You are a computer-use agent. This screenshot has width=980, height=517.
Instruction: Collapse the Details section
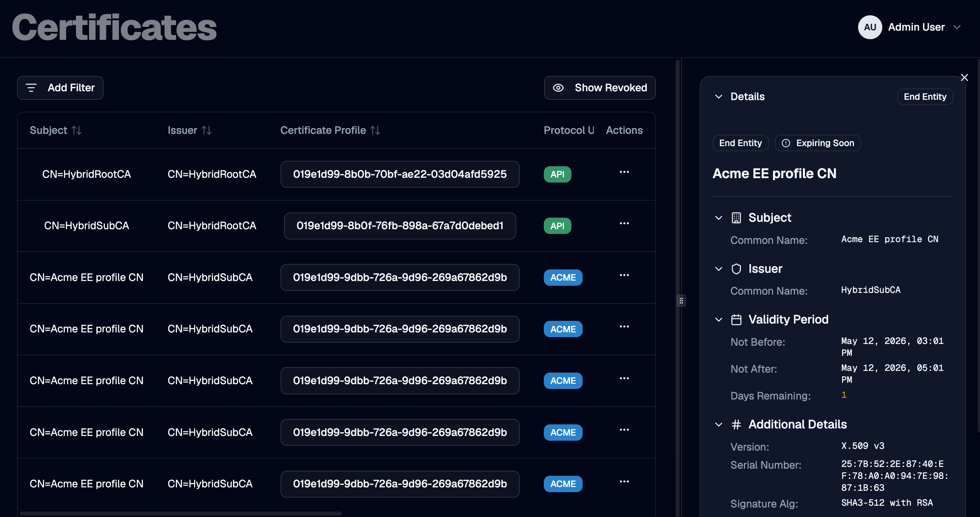click(x=718, y=97)
